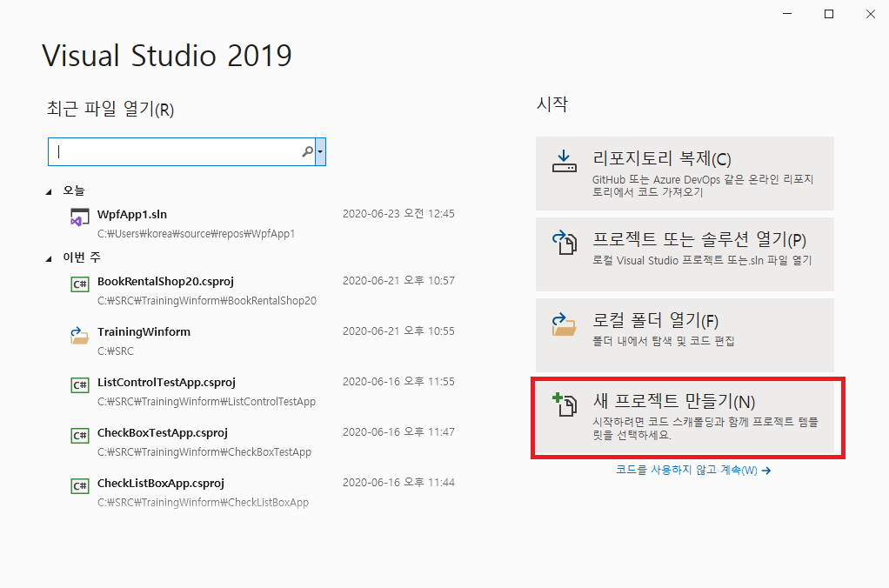Click the date 2020-06-16 오후 11:55
This screenshot has width=889, height=588.
coord(398,382)
